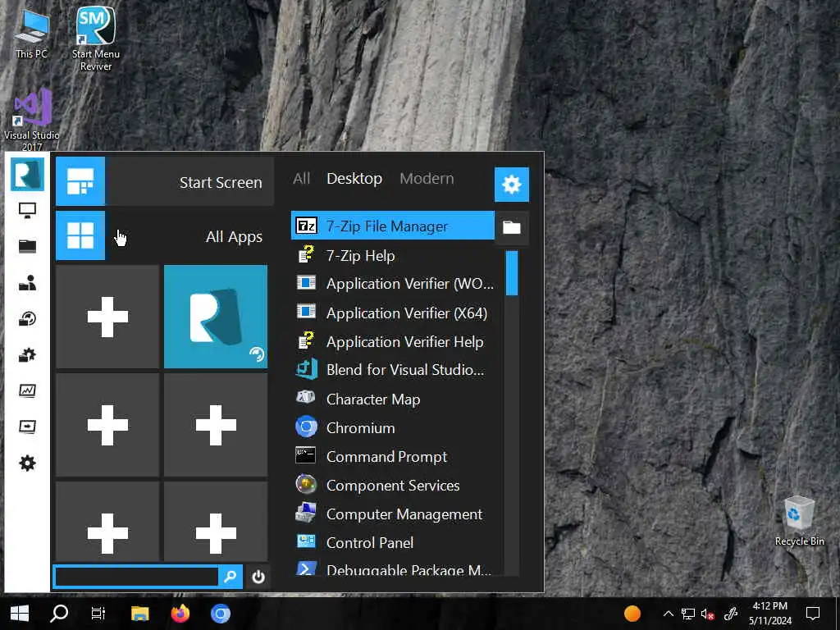The height and width of the screenshot is (630, 840).
Task: Switch to the Modern tab
Action: tap(427, 178)
